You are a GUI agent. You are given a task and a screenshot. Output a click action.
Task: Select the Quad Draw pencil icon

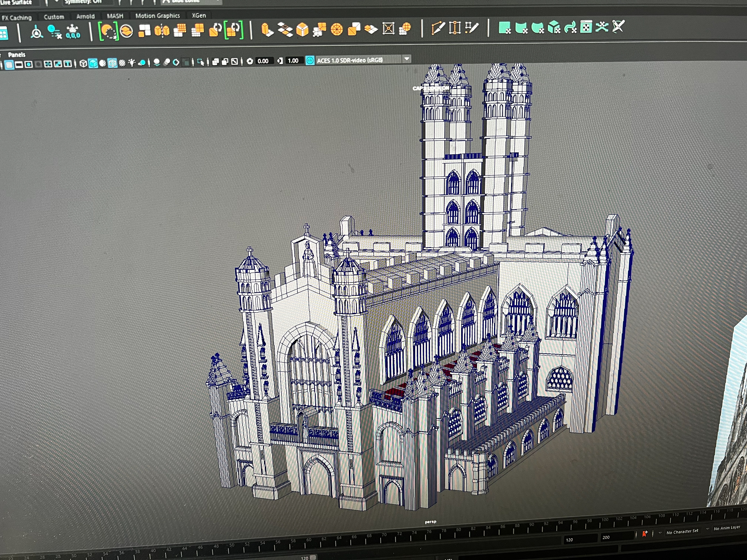pos(472,27)
